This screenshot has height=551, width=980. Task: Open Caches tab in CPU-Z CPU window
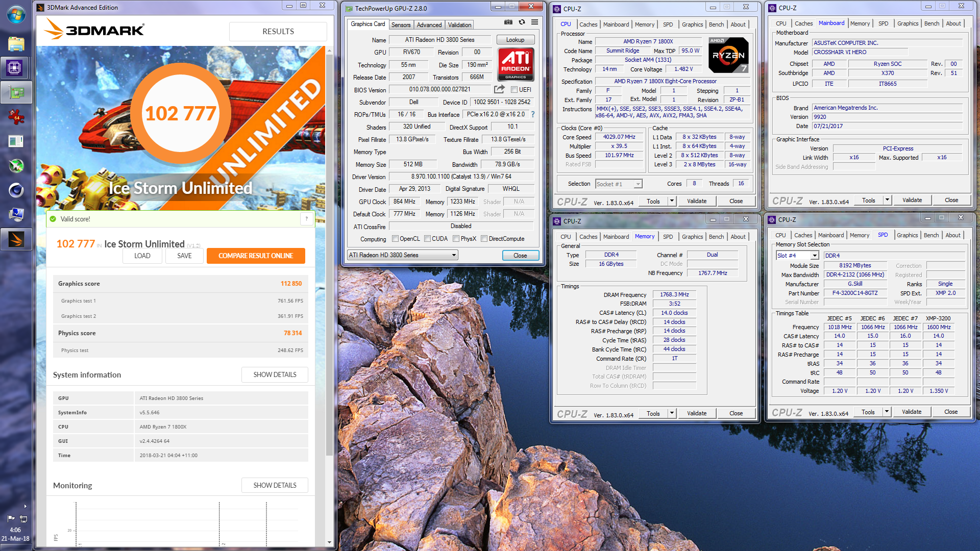tap(588, 24)
